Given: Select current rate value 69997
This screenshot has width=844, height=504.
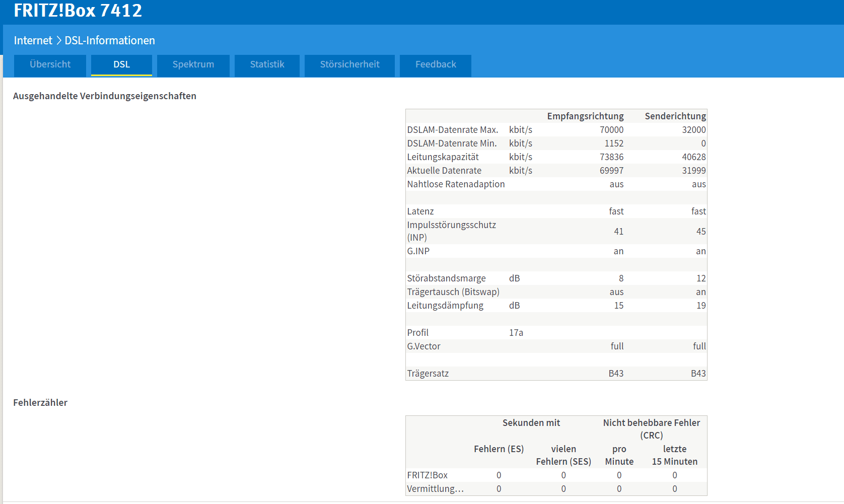Looking at the screenshot, I should [611, 171].
